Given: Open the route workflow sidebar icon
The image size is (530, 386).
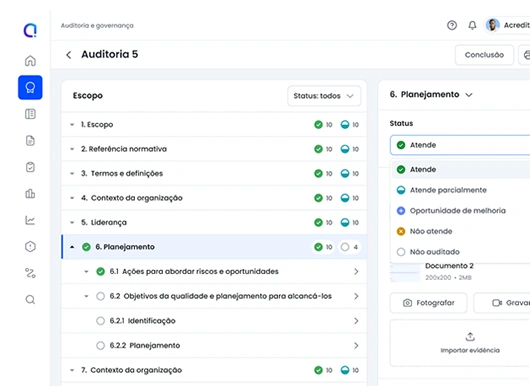Looking at the screenshot, I should point(30,273).
